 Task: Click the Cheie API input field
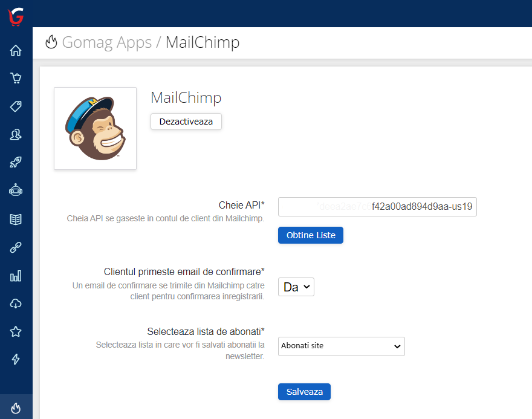pos(377,206)
